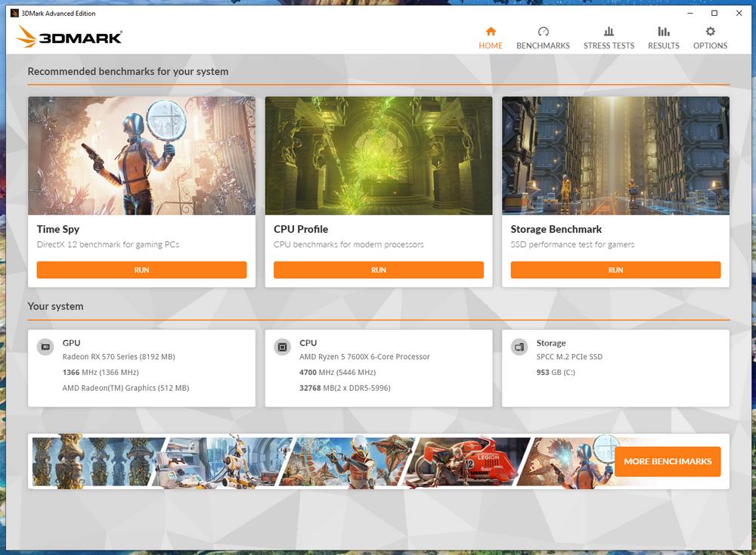
Task: Click the 3DMark app icon in title bar
Action: coord(14,13)
